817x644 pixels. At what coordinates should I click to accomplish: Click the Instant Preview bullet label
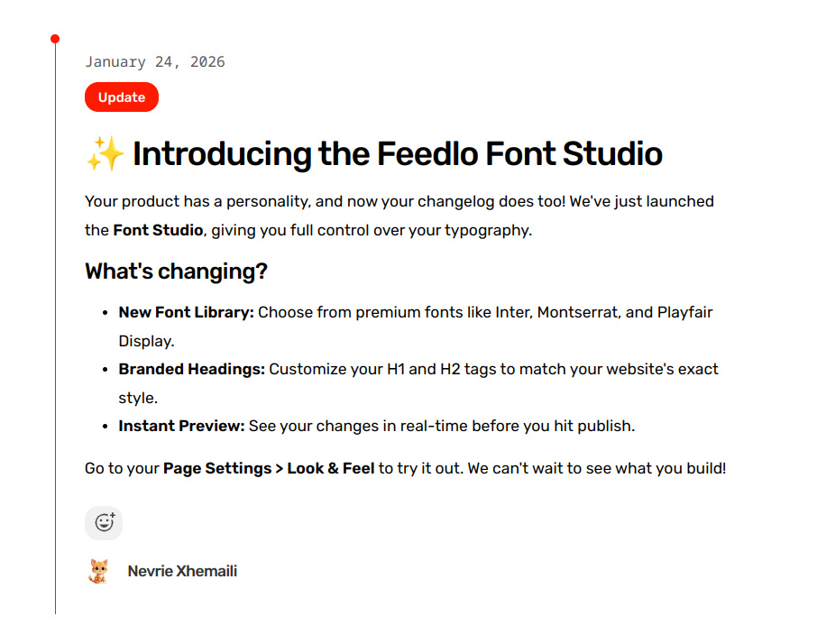[x=181, y=426]
